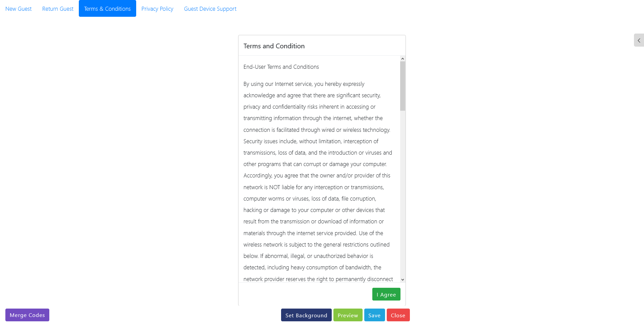Open the New Guest tab
The height and width of the screenshot is (324, 644).
click(18, 9)
